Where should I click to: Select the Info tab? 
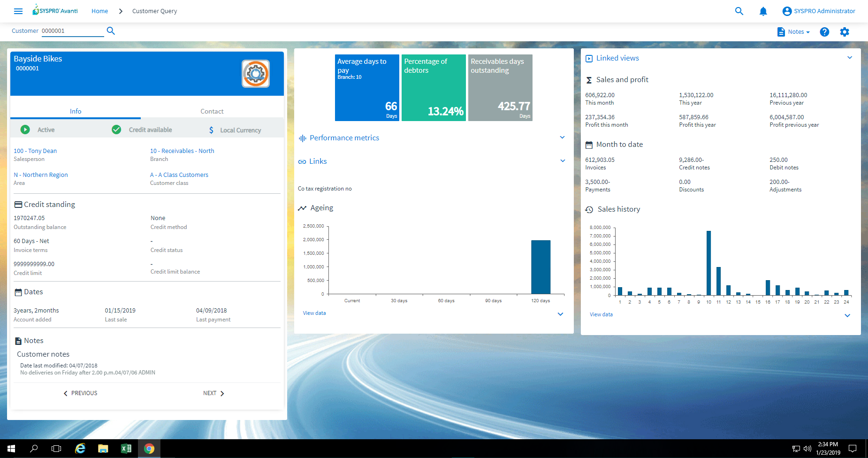click(x=76, y=111)
